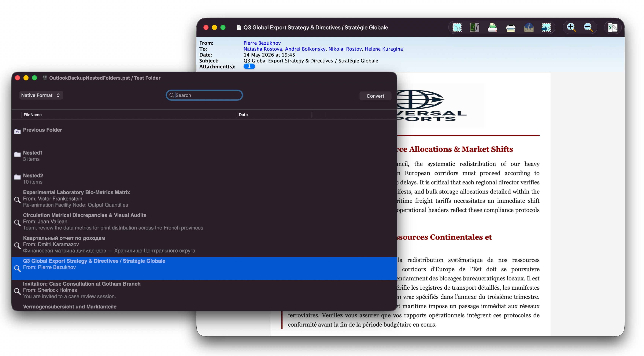Viewport: 644px width, 356px height.
Task: Click 'From: Sherlock Holmes' line
Action: point(50,290)
